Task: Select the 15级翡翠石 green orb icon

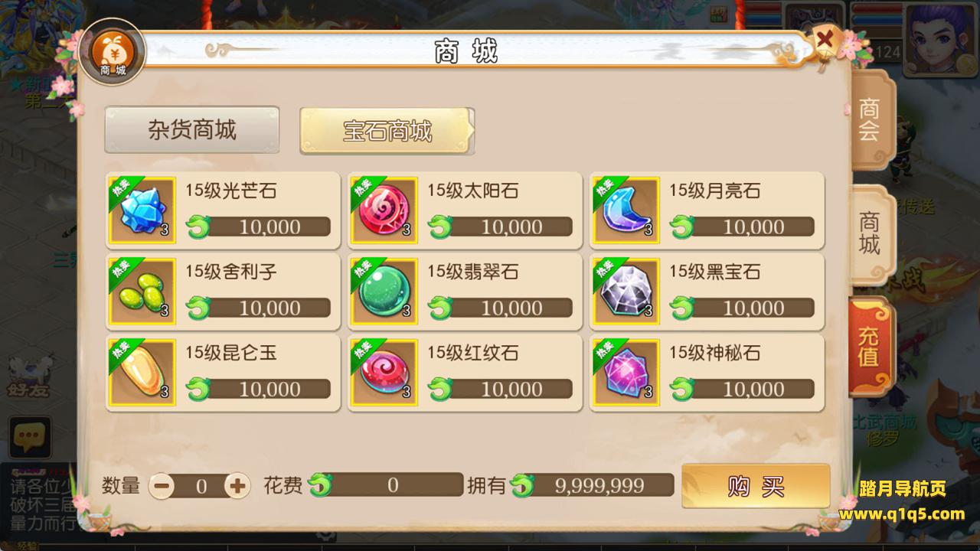Action: click(384, 289)
